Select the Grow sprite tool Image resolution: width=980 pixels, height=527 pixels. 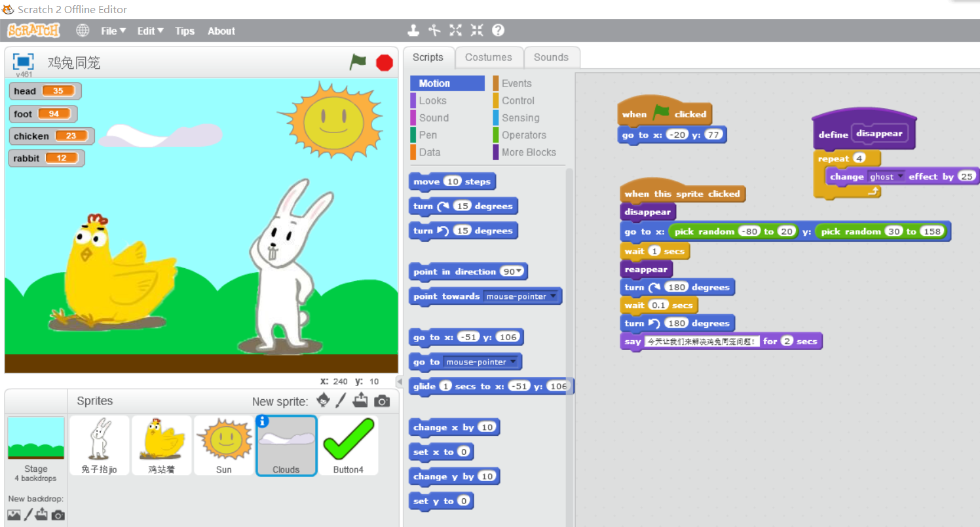click(x=455, y=30)
